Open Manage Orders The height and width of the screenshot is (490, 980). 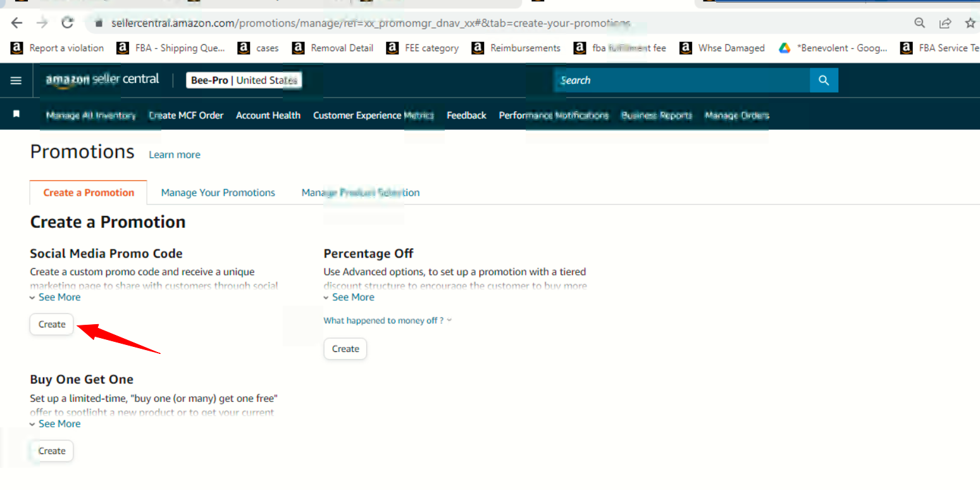click(x=737, y=115)
